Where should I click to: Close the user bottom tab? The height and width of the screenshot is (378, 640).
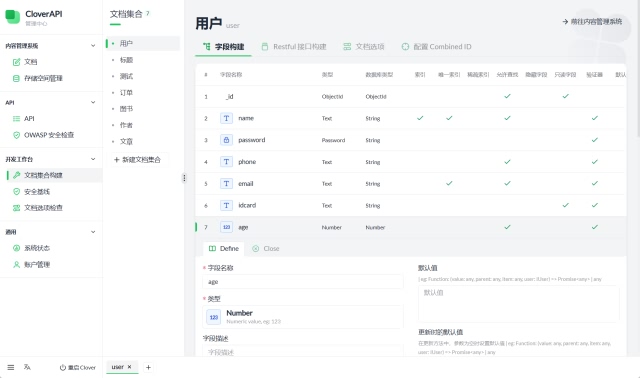click(x=129, y=367)
